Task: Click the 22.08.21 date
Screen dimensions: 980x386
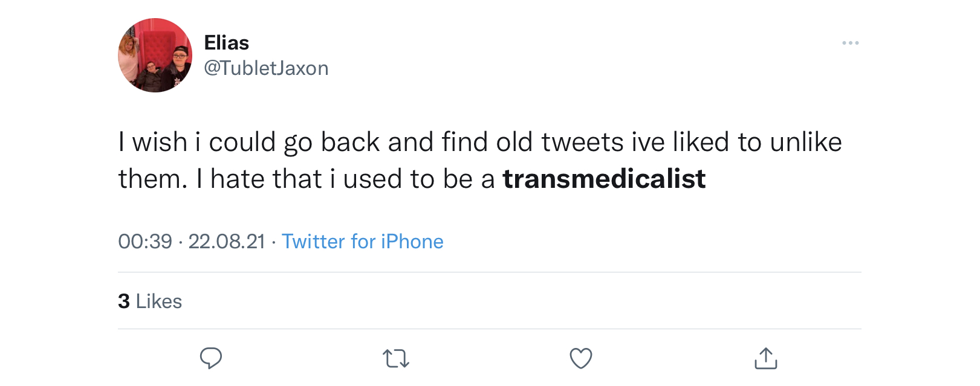Action: [227, 242]
